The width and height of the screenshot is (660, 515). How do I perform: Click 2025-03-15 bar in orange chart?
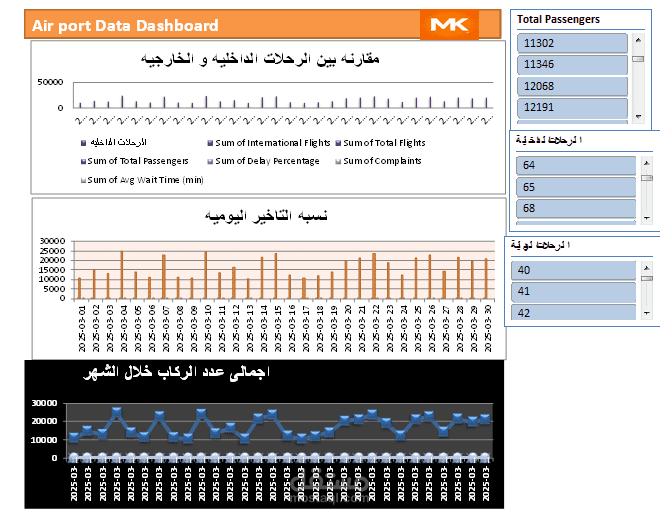[276, 276]
